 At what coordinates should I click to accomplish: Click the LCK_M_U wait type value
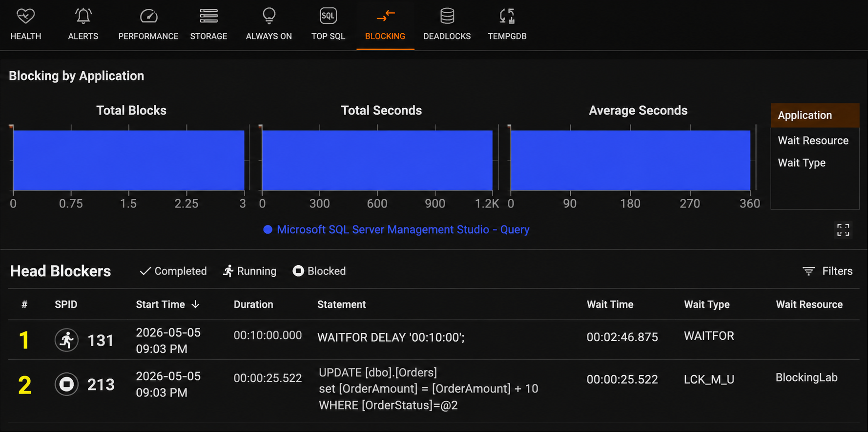[x=709, y=379]
